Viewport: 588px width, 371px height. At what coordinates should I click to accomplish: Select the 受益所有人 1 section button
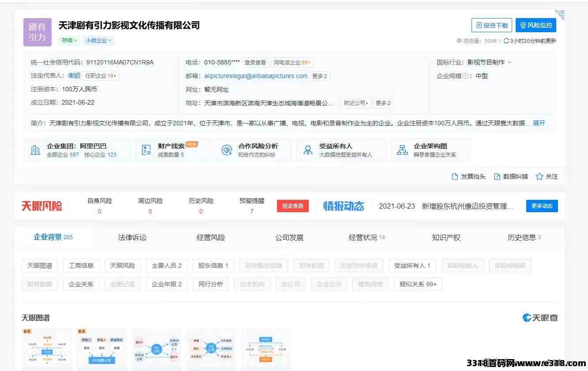click(412, 266)
